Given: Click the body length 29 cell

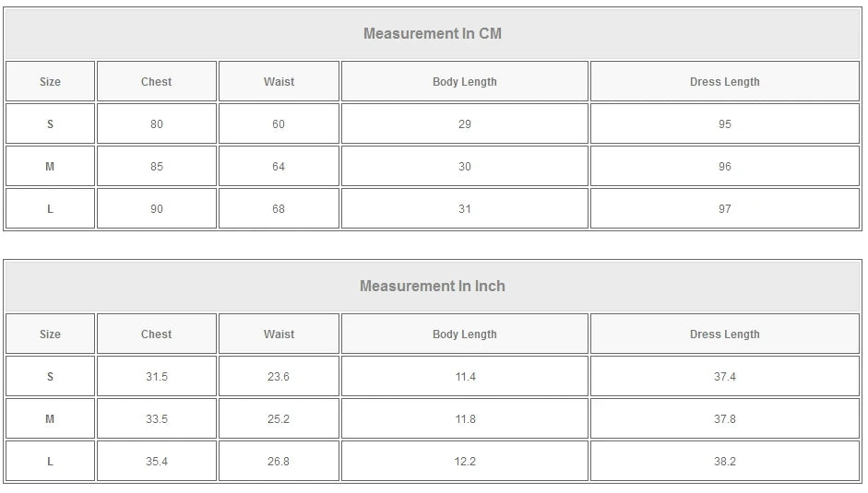Looking at the screenshot, I should point(465,124).
